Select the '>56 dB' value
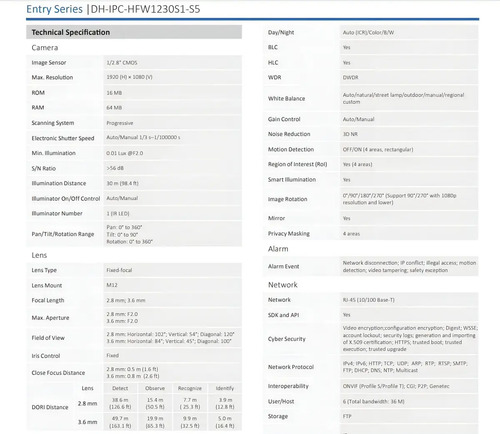Image resolution: width=500 pixels, height=434 pixels. pos(115,168)
